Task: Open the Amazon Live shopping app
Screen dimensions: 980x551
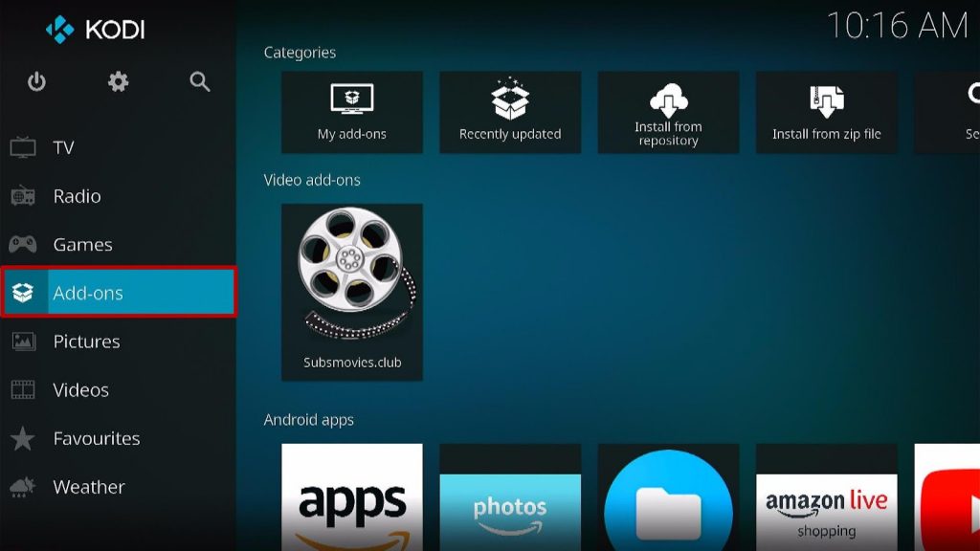Action: 826,497
